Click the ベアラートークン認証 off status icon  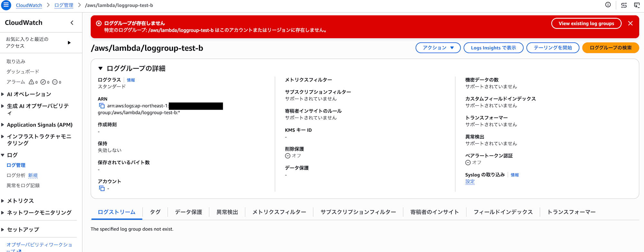pos(468,163)
